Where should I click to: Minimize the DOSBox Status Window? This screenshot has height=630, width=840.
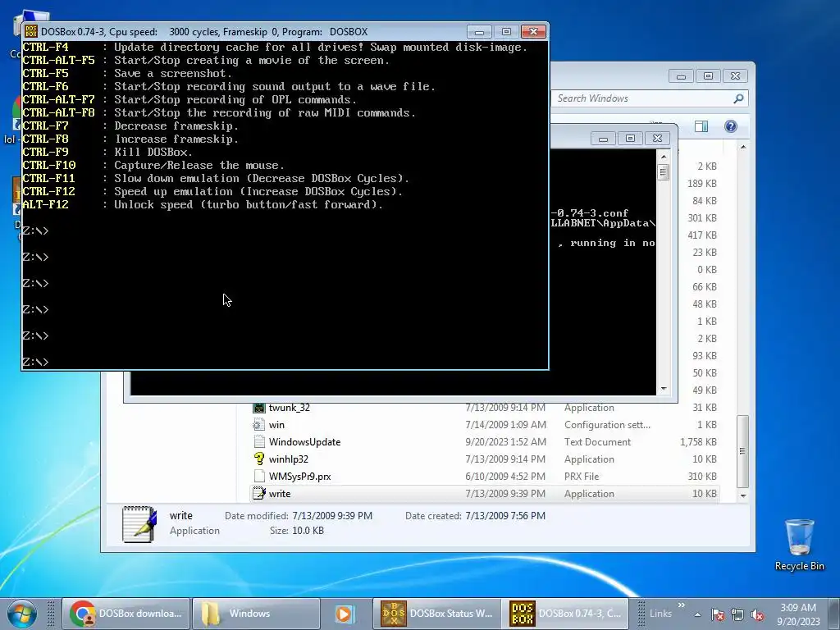tap(603, 139)
